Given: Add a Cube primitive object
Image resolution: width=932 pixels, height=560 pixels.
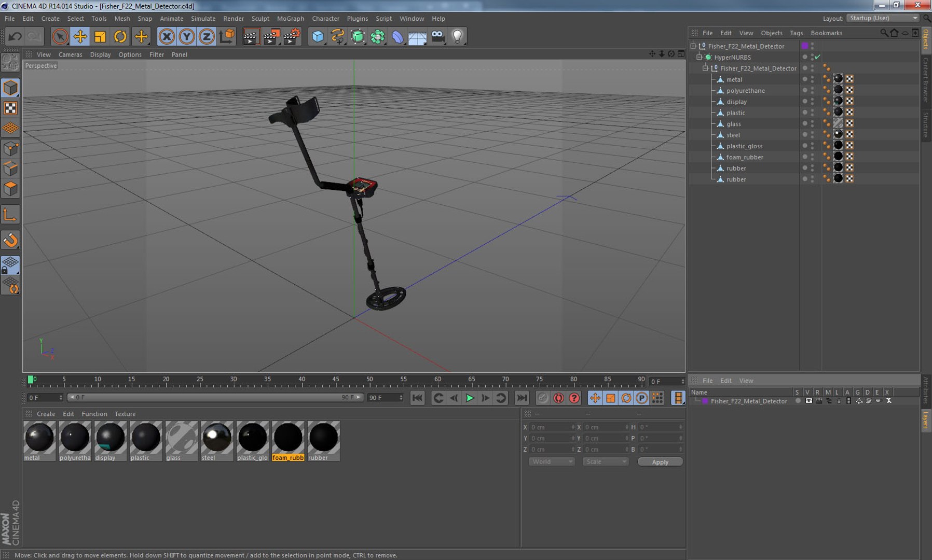Looking at the screenshot, I should coord(318,36).
